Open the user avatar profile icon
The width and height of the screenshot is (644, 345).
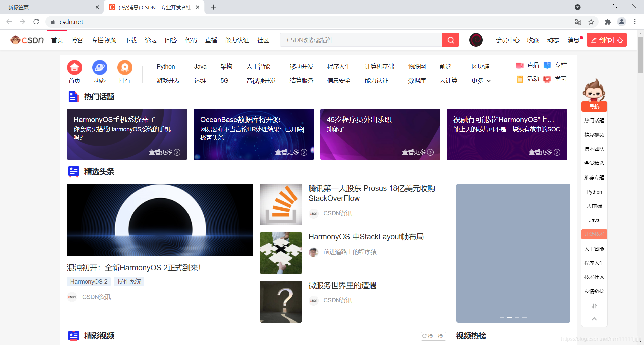pyautogui.click(x=476, y=40)
